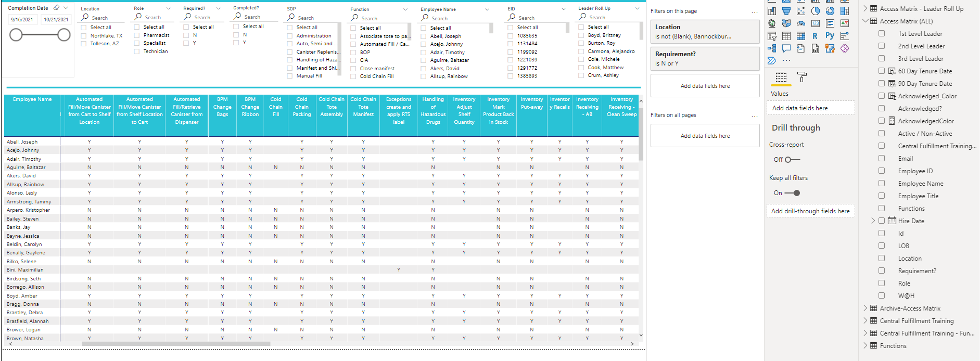
Task: Select the Gauge visual
Action: [801, 23]
